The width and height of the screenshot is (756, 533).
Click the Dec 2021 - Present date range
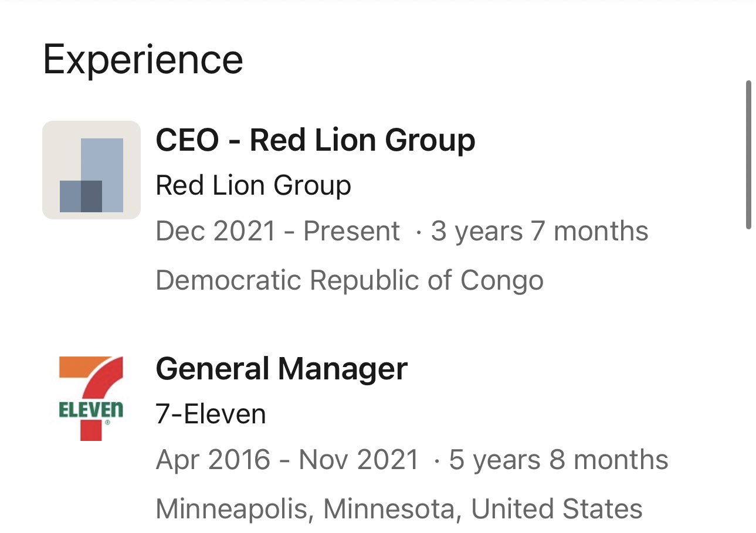coord(278,232)
